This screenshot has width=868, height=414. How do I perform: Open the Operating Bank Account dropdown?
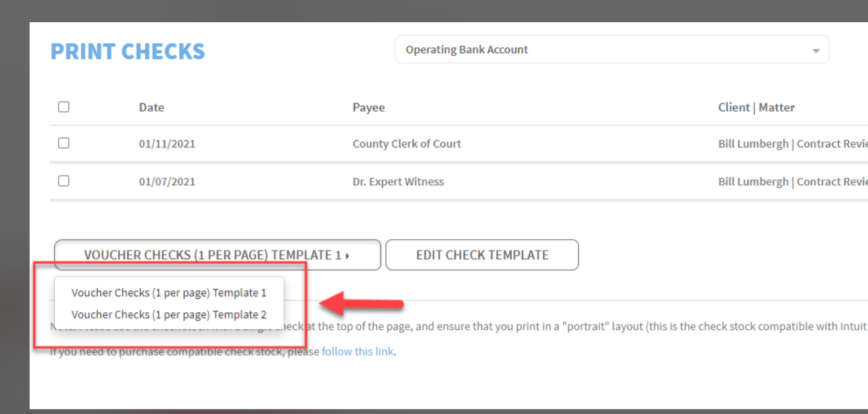611,50
